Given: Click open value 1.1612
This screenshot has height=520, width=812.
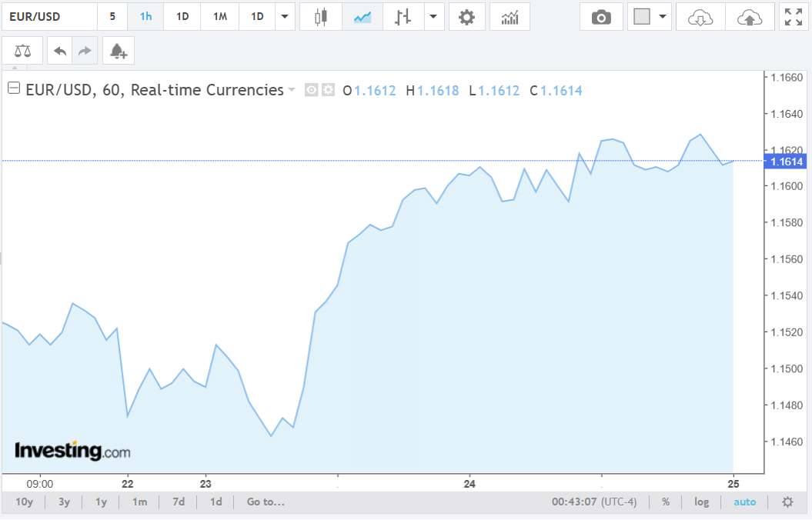Looking at the screenshot, I should (x=375, y=91).
